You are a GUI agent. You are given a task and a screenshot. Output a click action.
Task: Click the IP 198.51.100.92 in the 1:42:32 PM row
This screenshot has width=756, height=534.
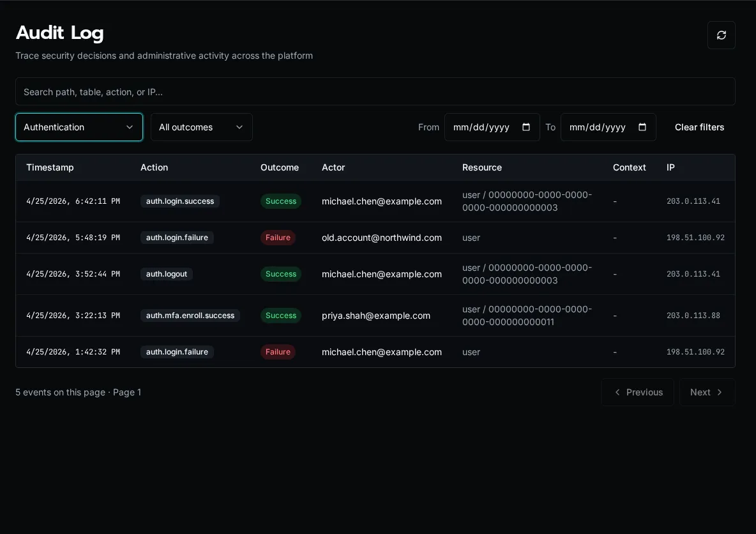coord(695,352)
